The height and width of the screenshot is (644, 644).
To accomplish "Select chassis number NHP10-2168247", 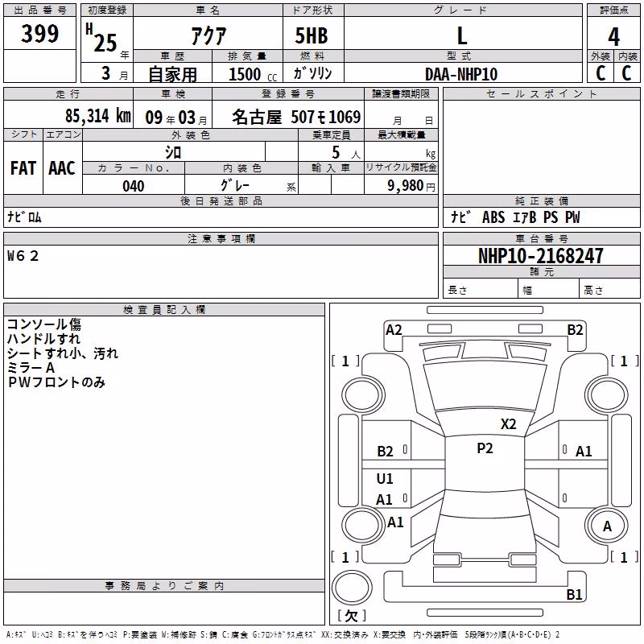I will (541, 256).
